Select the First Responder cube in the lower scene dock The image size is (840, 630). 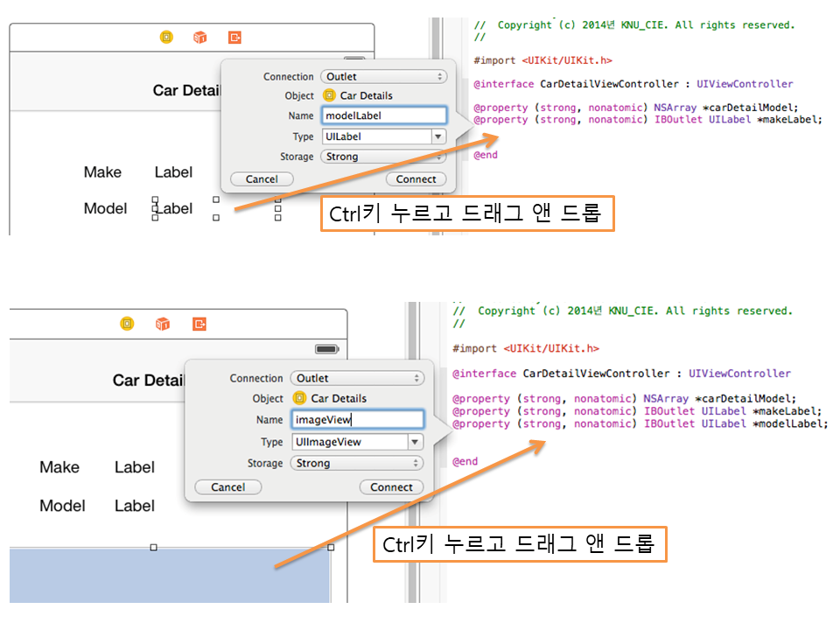[x=163, y=324]
